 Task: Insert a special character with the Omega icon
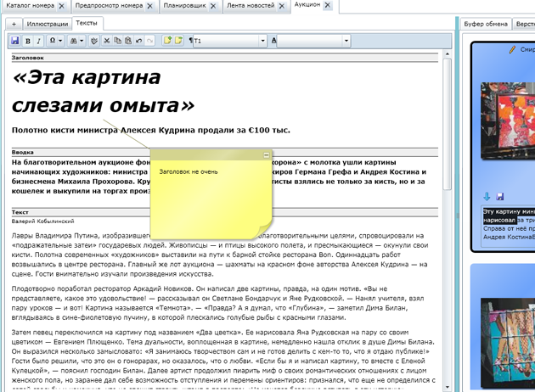coord(53,41)
